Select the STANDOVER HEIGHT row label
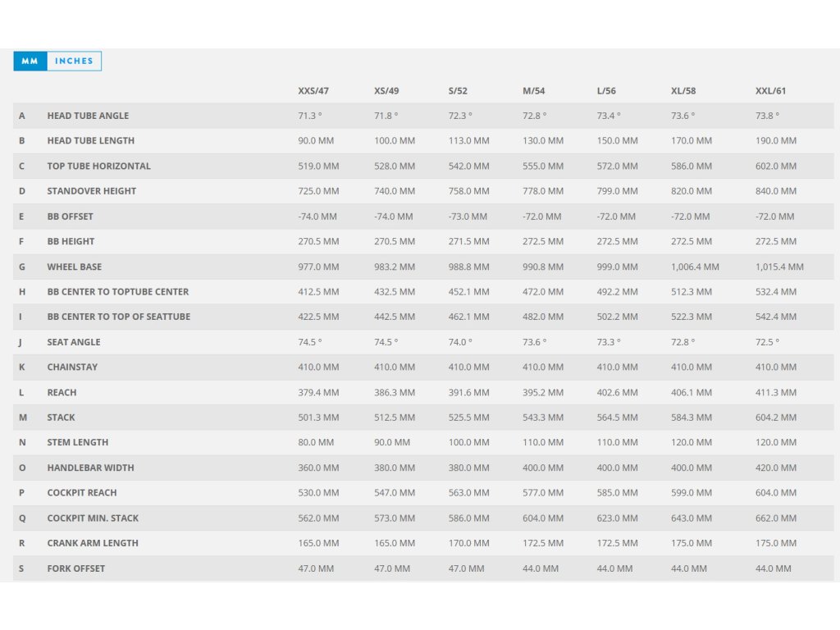This screenshot has height=630, width=840. pyautogui.click(x=92, y=191)
